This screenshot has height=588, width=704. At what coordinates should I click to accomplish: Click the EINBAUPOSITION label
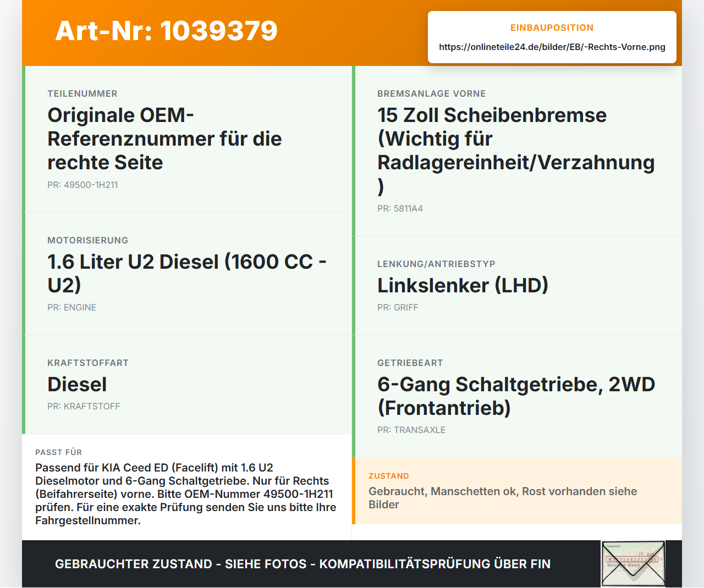(552, 27)
